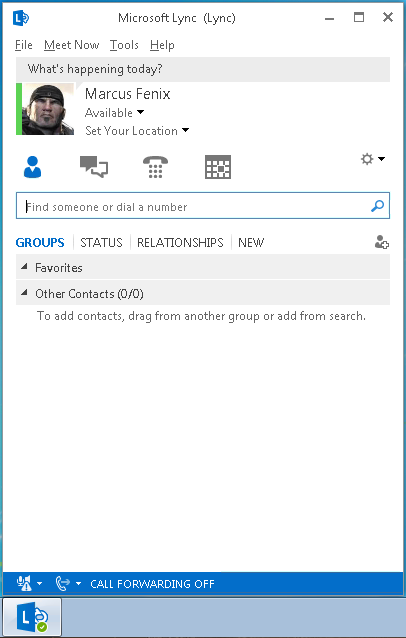Image resolution: width=406 pixels, height=638 pixels.
Task: Open the Phone dial pad view
Action: [155, 167]
